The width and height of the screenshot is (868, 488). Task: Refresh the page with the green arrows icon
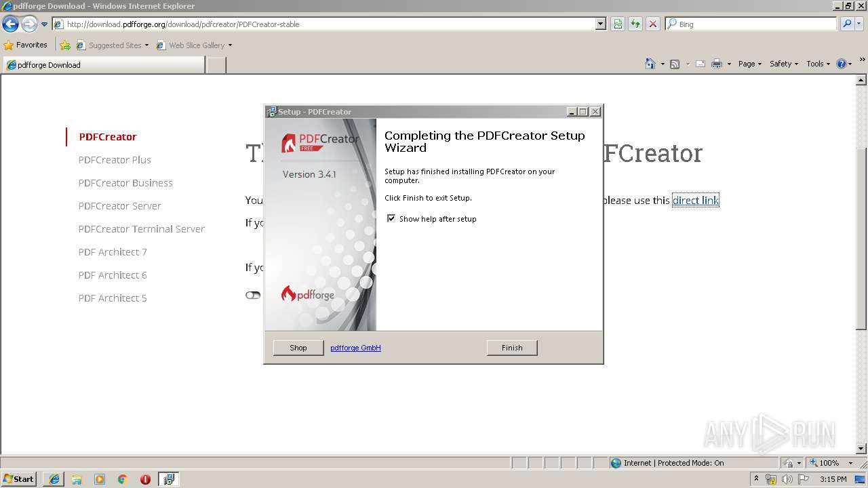(x=635, y=24)
